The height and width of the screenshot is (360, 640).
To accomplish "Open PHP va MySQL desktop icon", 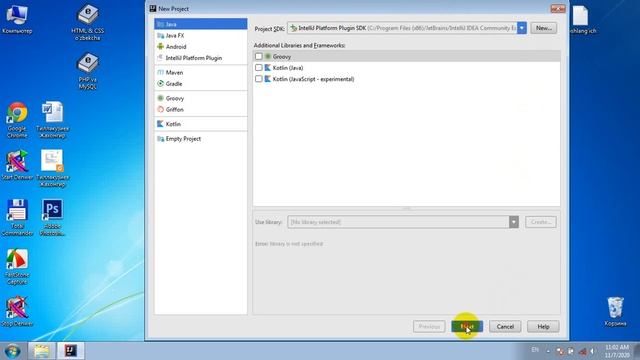I will tap(87, 71).
